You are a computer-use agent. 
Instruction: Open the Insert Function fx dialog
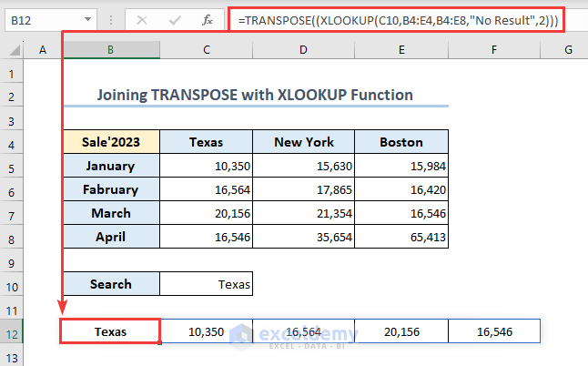click(207, 18)
